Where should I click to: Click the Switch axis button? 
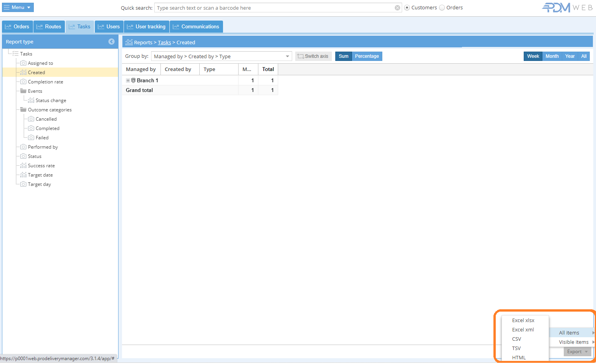point(313,56)
